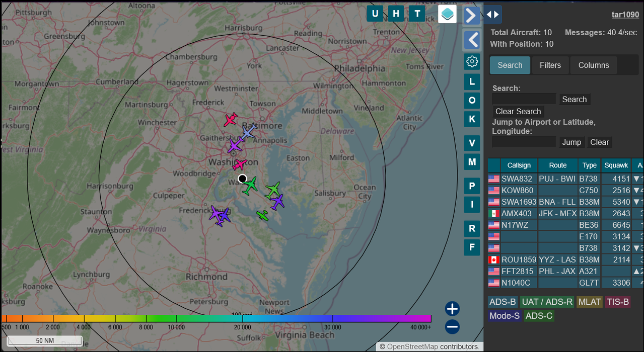The image size is (644, 352).
Task: Select the E170 row with squawk 3134
Action: coord(565,236)
